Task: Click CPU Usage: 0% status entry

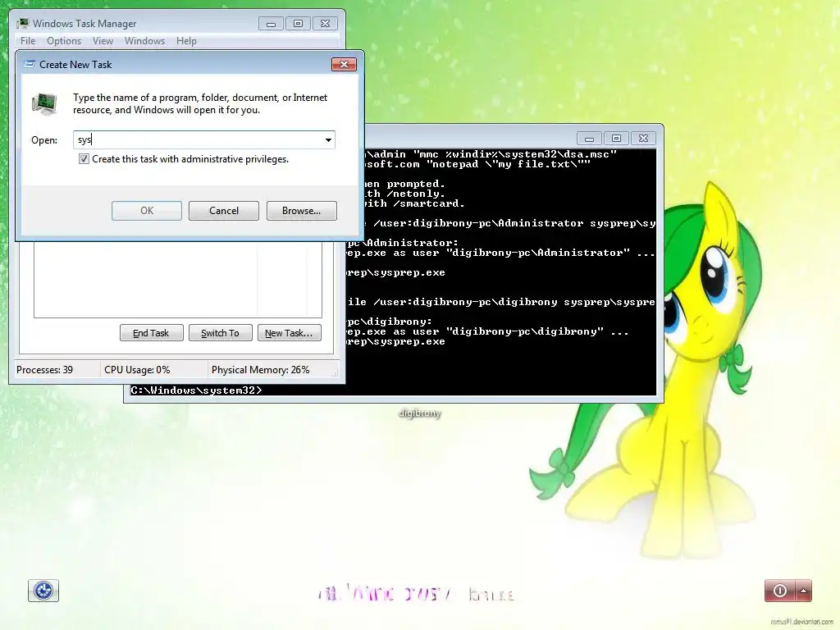Action: [x=137, y=370]
